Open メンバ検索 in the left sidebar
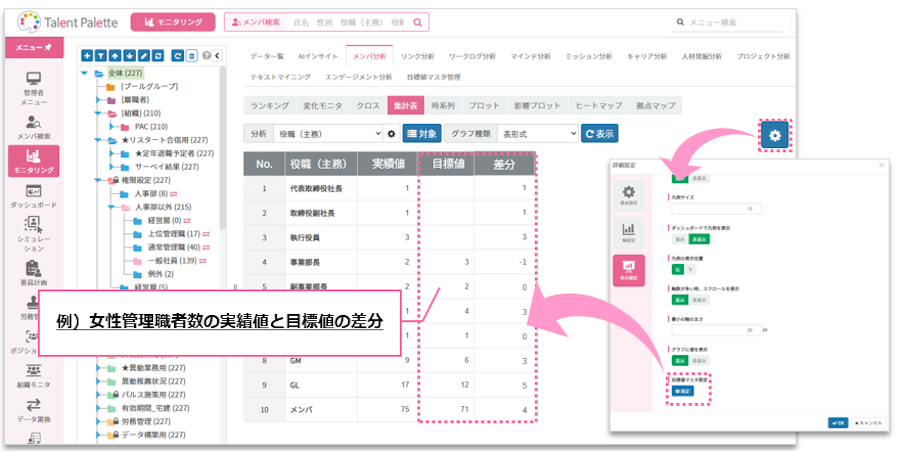 [x=34, y=127]
